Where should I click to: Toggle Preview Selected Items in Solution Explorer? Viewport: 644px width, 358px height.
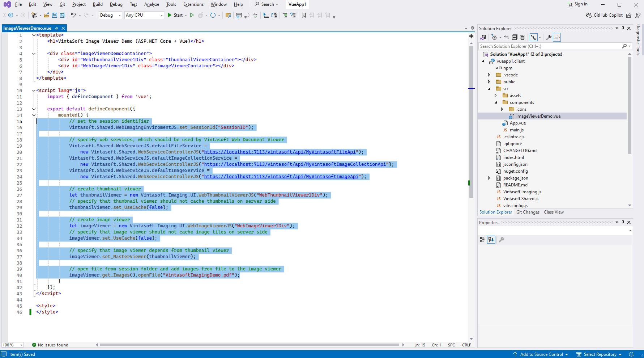[x=557, y=37]
